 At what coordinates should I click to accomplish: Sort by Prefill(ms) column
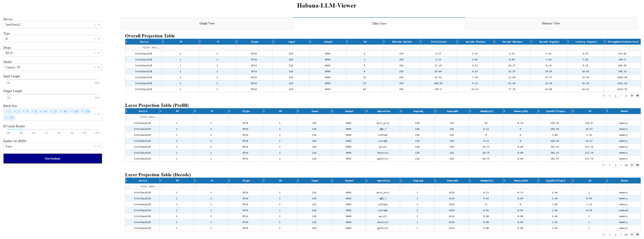[x=421, y=42]
